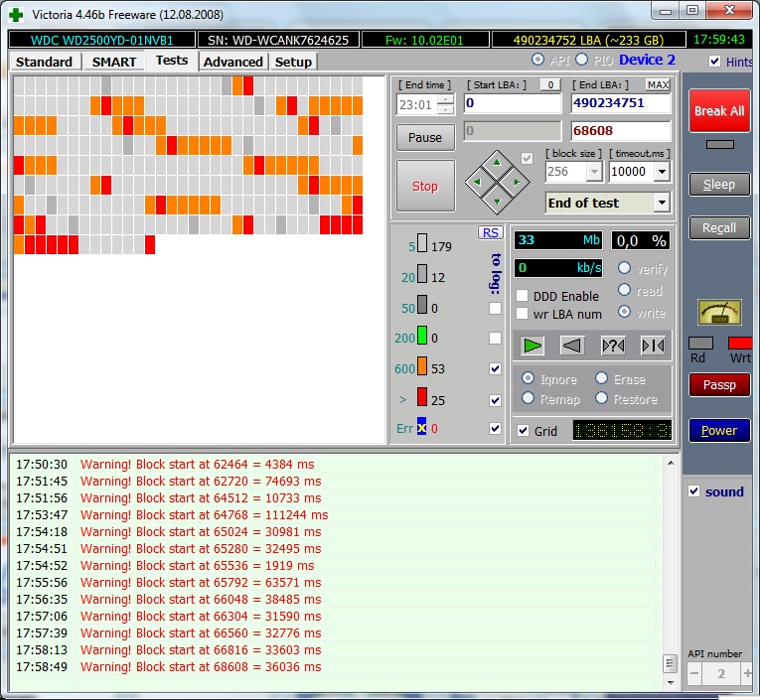Open the Advanced tab

click(233, 62)
